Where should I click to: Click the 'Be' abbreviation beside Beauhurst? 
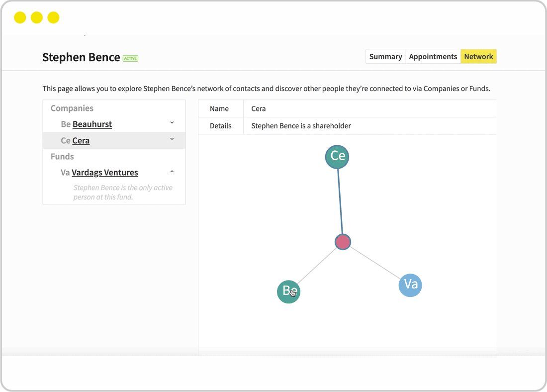[66, 124]
